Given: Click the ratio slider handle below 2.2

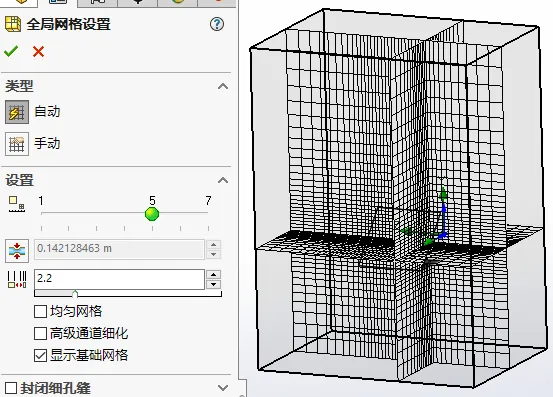Looking at the screenshot, I should (x=75, y=293).
